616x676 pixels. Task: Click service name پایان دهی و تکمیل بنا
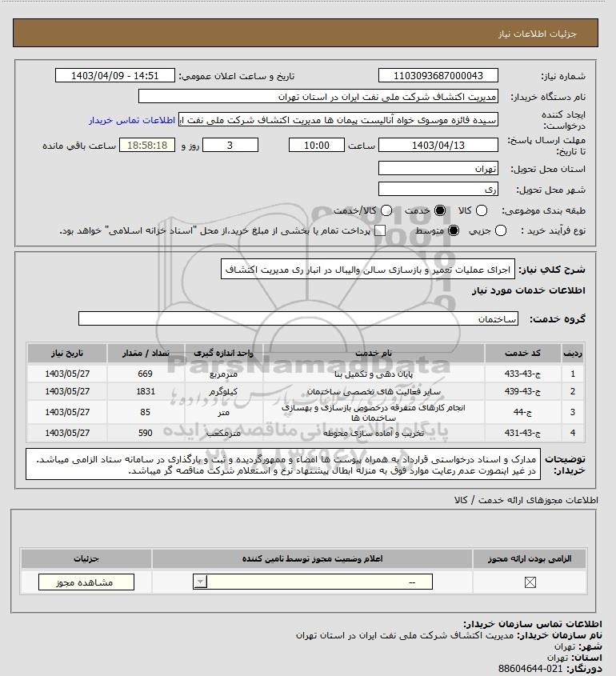click(374, 374)
